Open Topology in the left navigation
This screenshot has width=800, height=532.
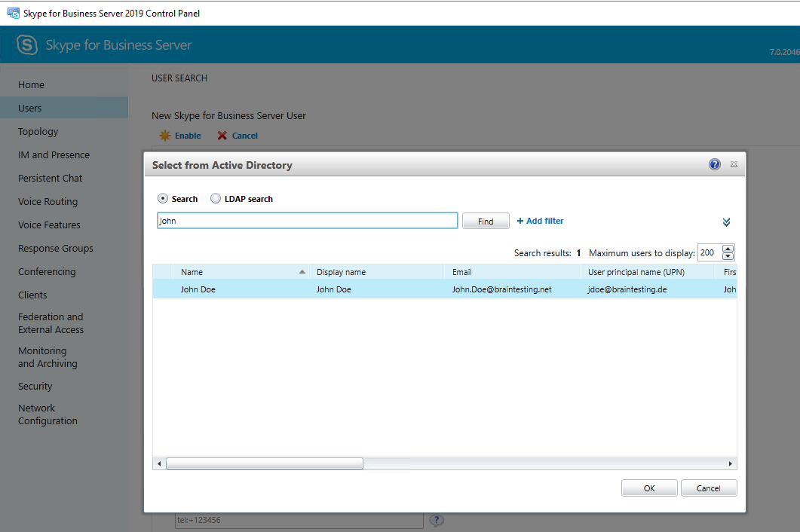click(x=38, y=132)
